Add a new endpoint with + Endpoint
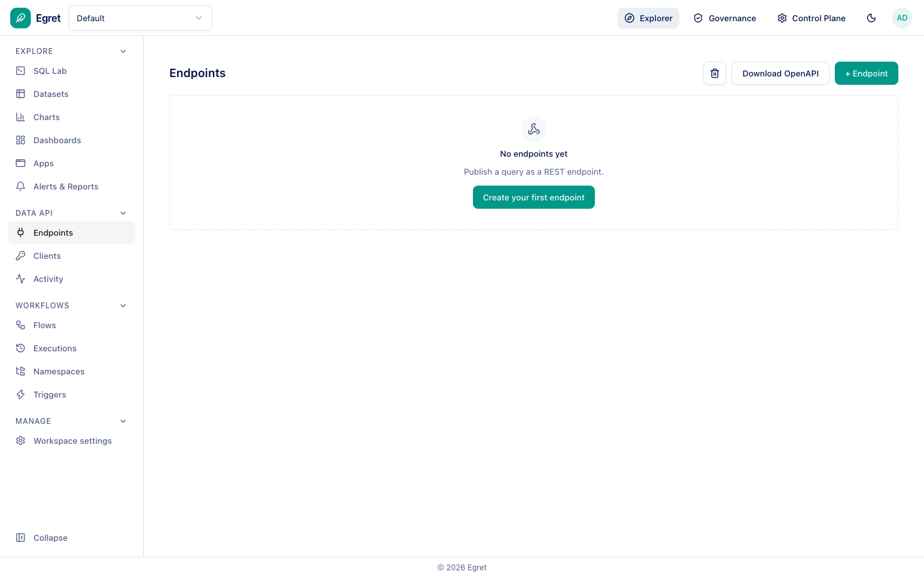Screen dimensions: 924x578 (866, 73)
